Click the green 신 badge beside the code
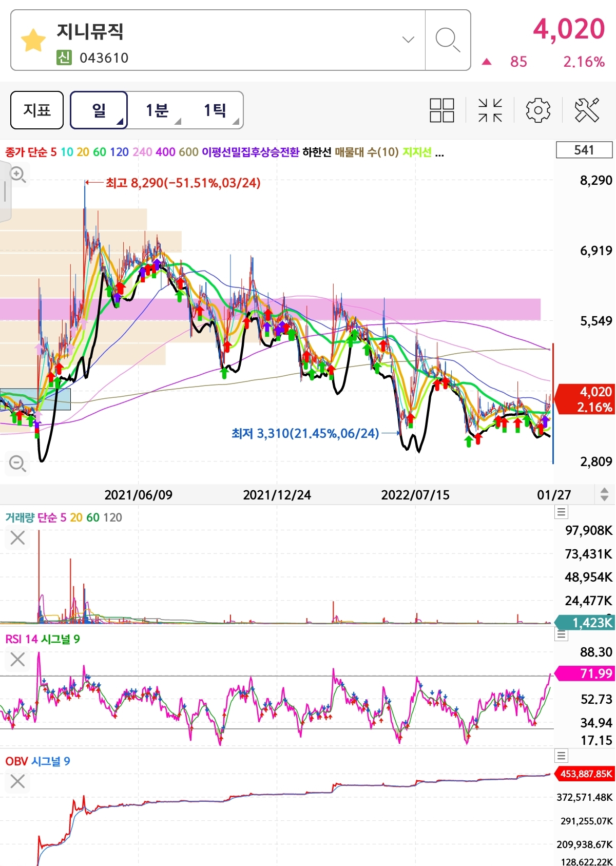616x866 pixels. pos(64,57)
